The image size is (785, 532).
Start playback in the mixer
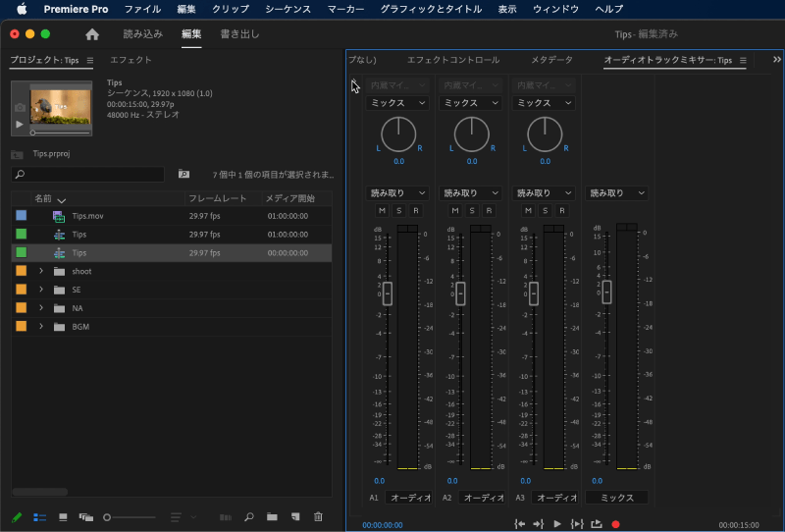557,524
